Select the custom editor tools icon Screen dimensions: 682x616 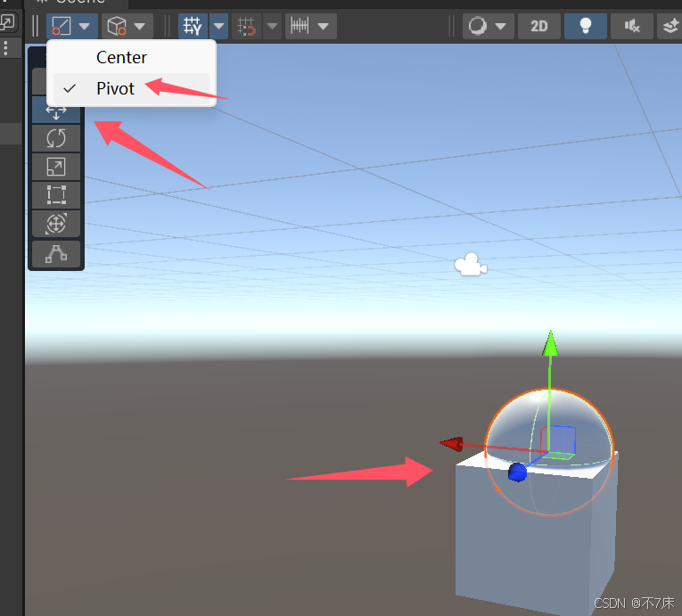point(56,254)
